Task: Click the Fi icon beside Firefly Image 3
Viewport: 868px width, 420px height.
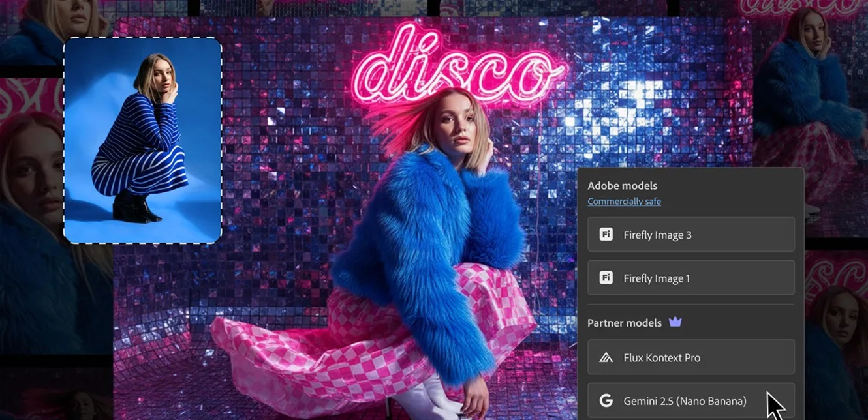Action: (606, 235)
